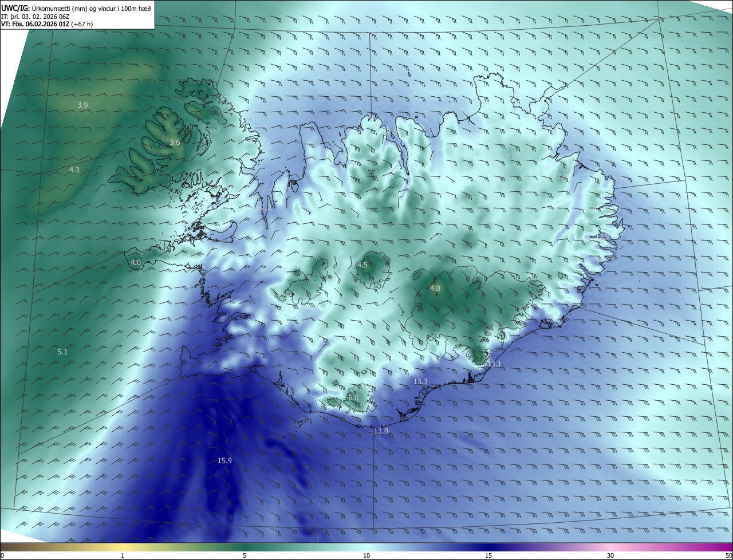The width and height of the screenshot is (733, 560).
Task: Click the IT model run time line
Action: click(x=36, y=16)
